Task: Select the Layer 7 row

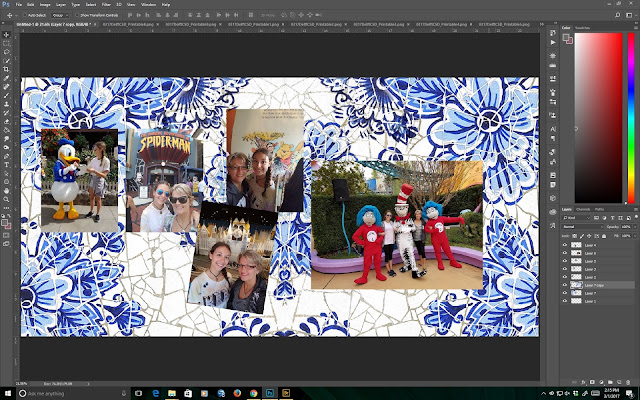Action: point(598,293)
